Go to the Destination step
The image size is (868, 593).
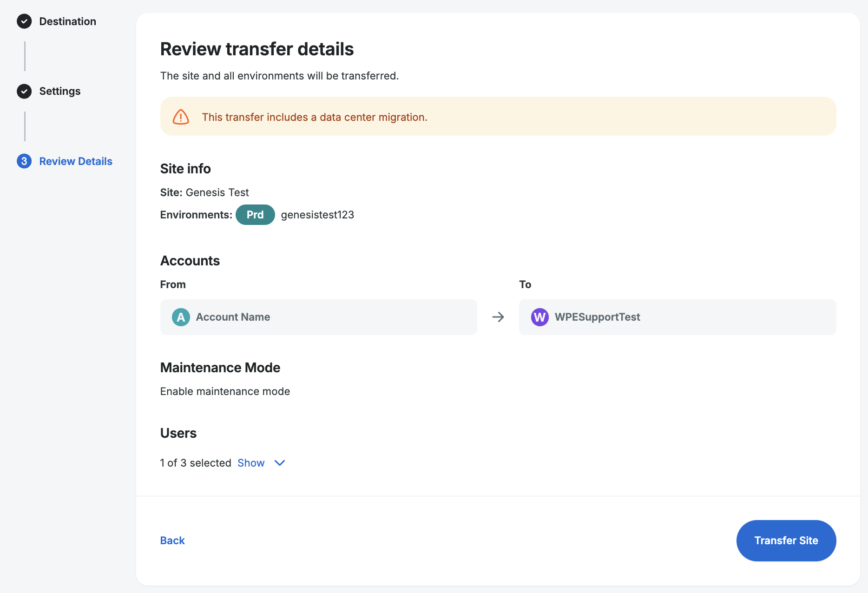tap(67, 21)
